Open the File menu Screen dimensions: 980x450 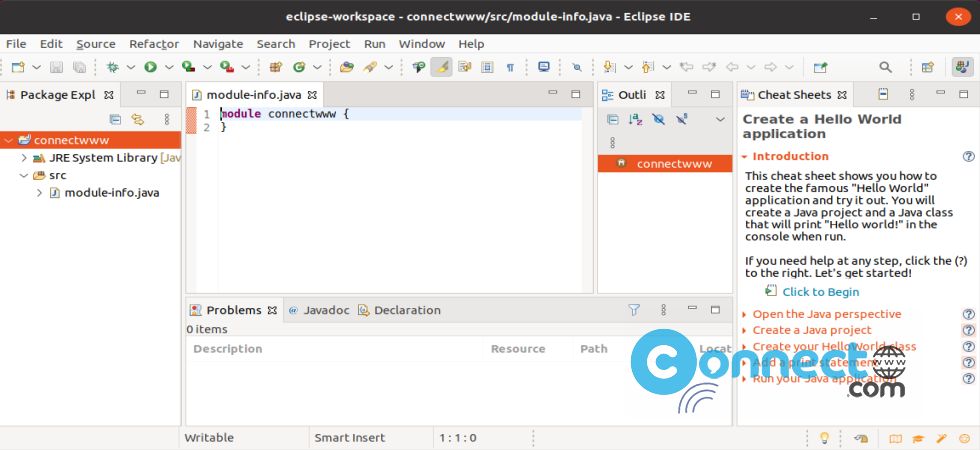click(x=16, y=44)
